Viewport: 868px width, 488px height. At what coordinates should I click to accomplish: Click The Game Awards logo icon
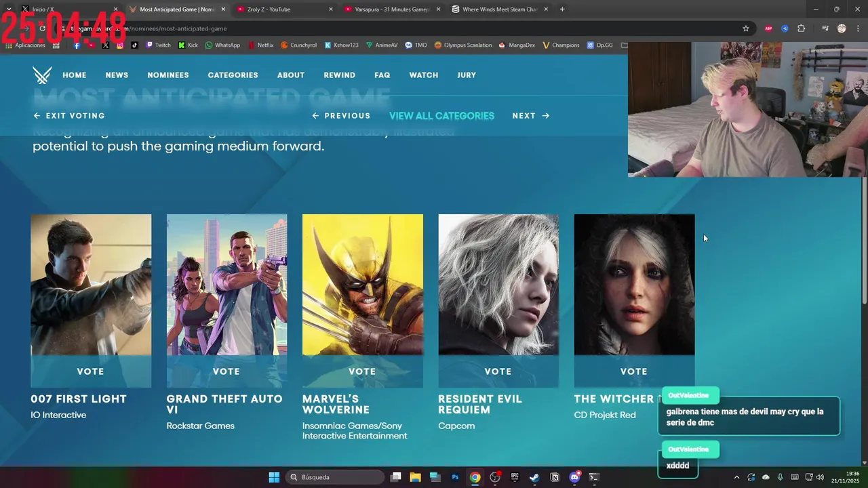(x=42, y=75)
